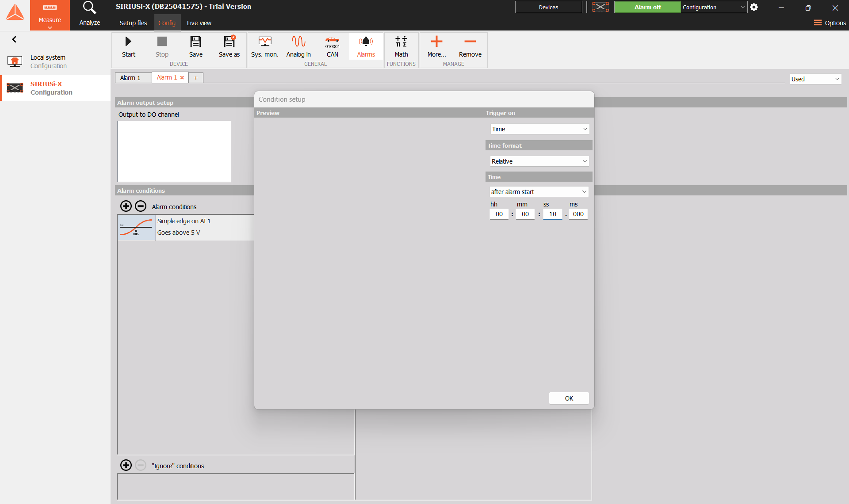Add an alarm condition with plus icon
The width and height of the screenshot is (849, 504).
tap(126, 206)
